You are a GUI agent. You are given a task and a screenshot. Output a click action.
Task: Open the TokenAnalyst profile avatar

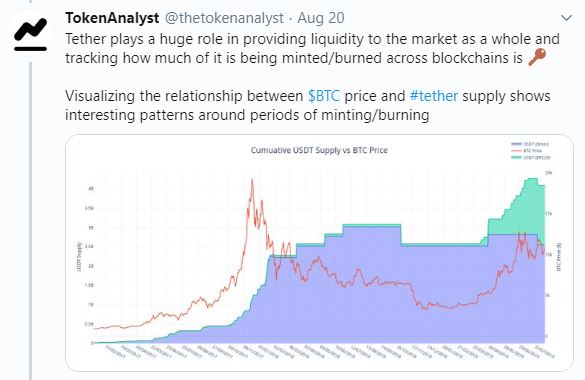[x=30, y=34]
